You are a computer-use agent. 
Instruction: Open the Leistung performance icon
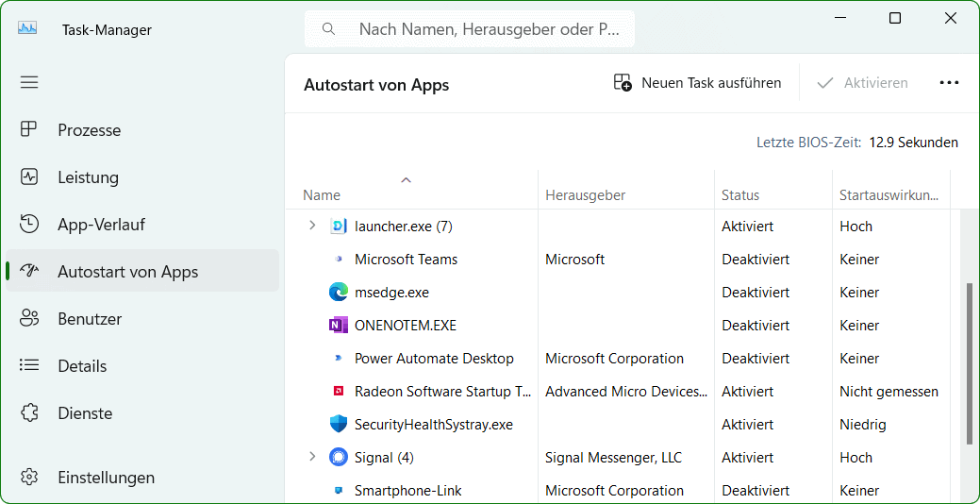[29, 177]
